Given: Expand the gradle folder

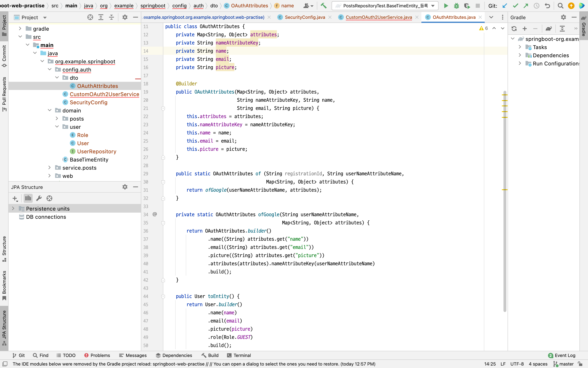Looking at the screenshot, I should 20,28.
